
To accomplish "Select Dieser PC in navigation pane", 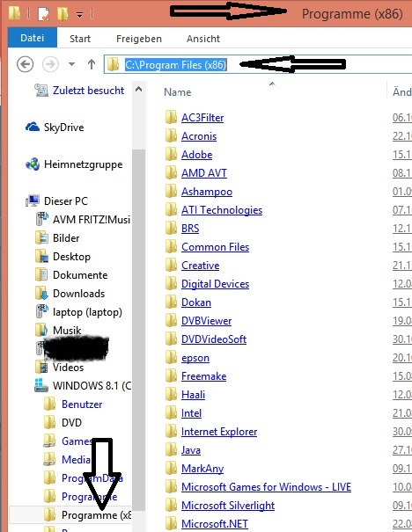I will pyautogui.click(x=66, y=200).
